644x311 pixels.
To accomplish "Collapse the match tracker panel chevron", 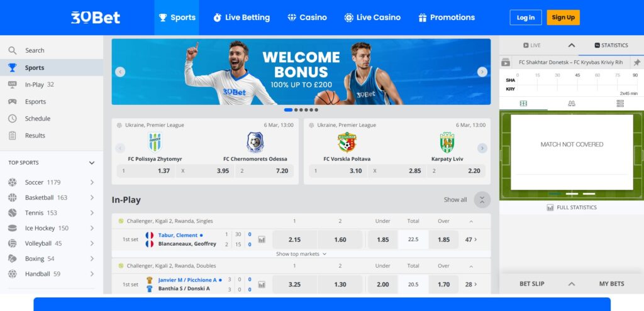I will coord(571,45).
